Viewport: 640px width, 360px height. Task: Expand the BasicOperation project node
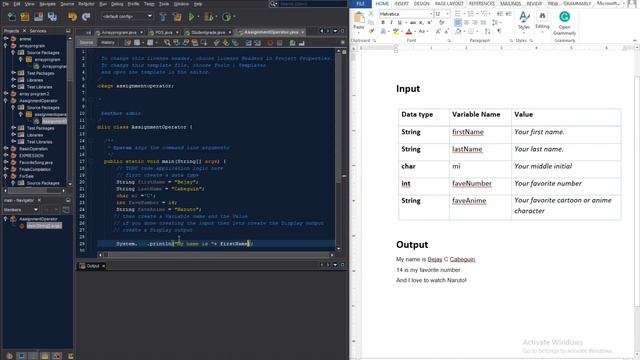pyautogui.click(x=6, y=149)
